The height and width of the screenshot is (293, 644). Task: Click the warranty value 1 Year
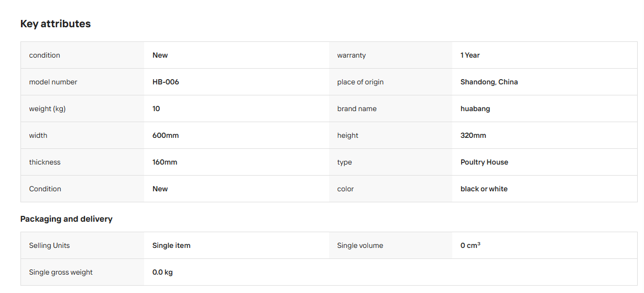click(x=470, y=55)
